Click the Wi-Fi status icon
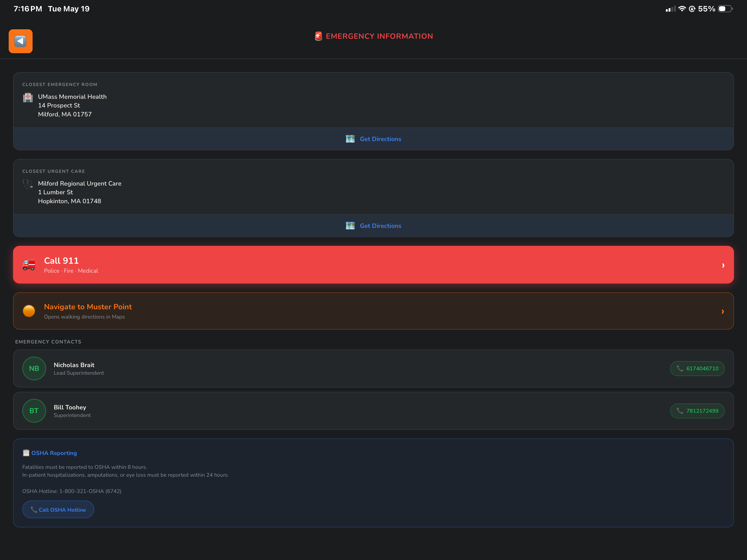Screen dimensions: 747x560 682,9
